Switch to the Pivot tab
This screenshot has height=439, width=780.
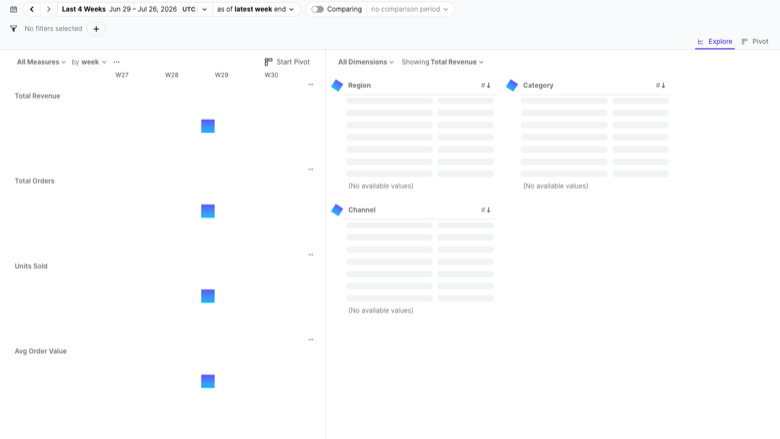[755, 41]
